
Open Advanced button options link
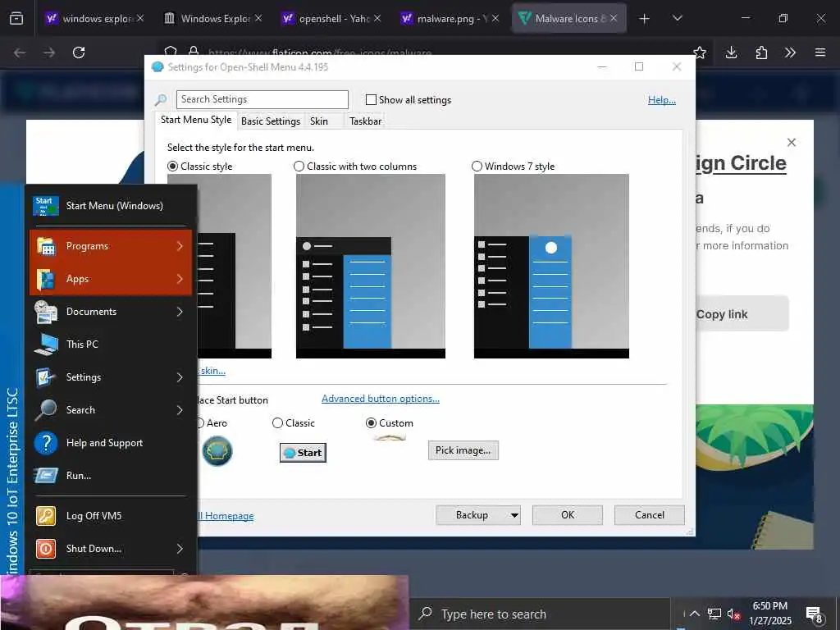click(x=381, y=399)
